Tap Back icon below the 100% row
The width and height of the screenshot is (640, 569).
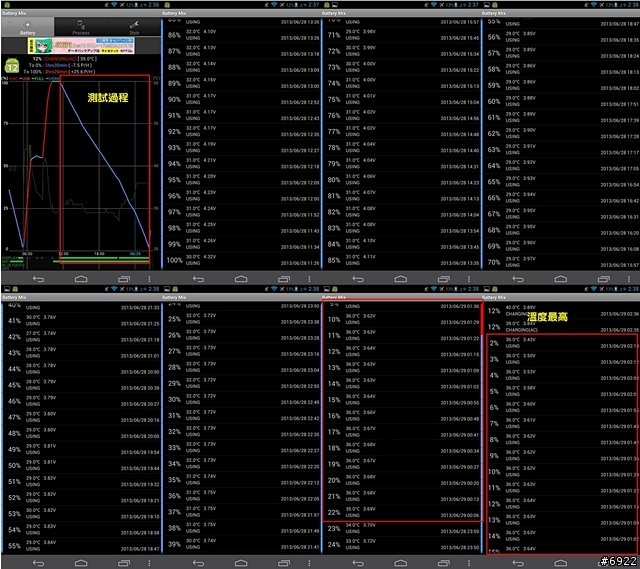click(198, 279)
